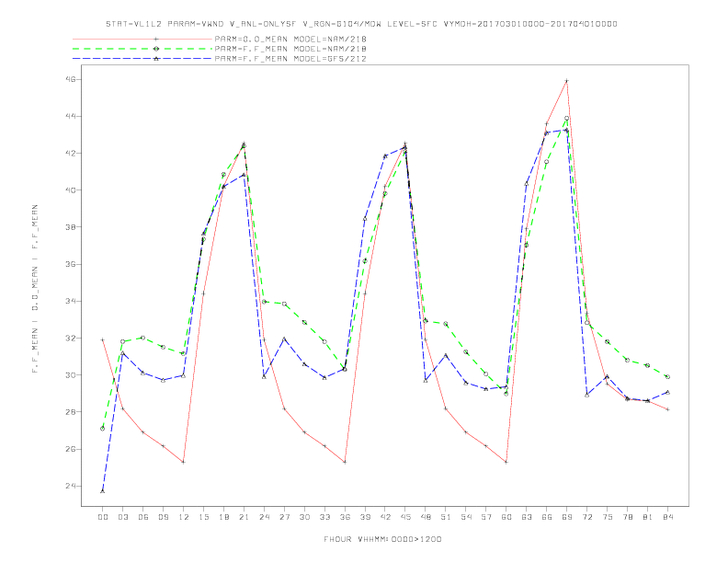This screenshot has height=563, width=728.
Task: Click y-axis tick value 42
Action: (x=71, y=154)
